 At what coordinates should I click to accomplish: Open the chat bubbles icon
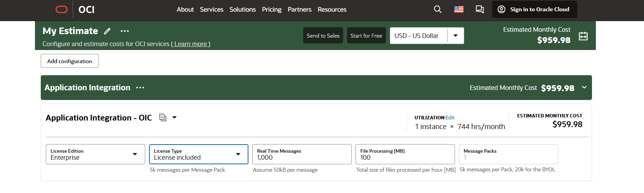click(480, 9)
